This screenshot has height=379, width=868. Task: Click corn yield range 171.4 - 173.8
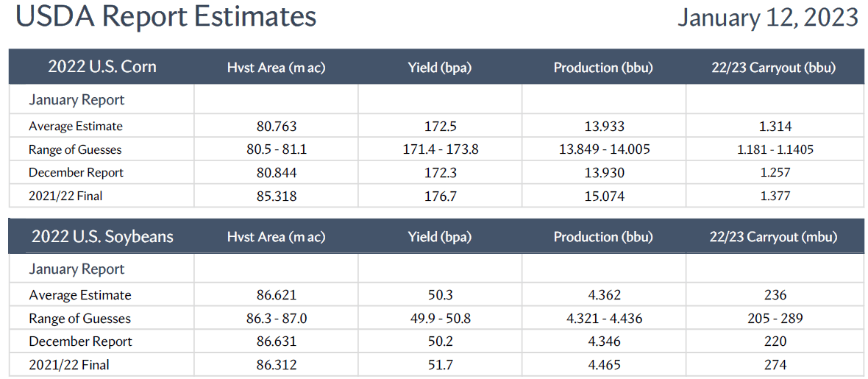pos(440,149)
